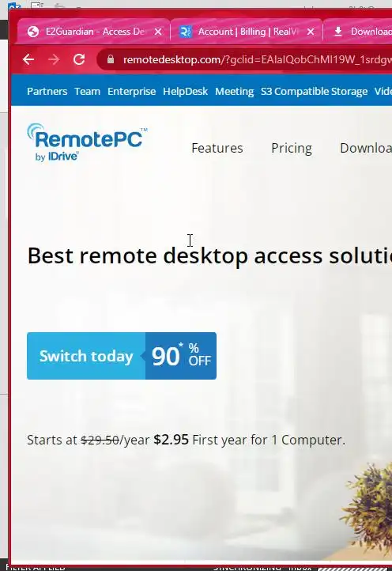The width and height of the screenshot is (392, 571).
Task: Open S3 Compatible Storage link
Action: [x=314, y=91]
